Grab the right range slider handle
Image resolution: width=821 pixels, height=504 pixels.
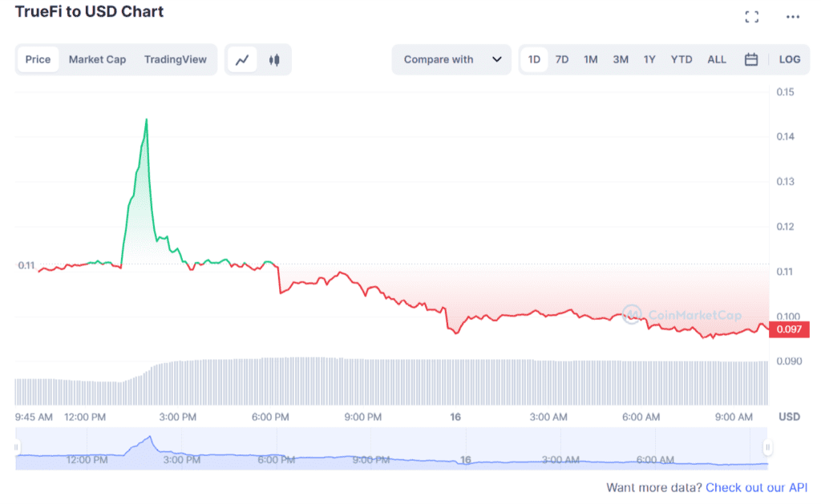click(x=767, y=447)
